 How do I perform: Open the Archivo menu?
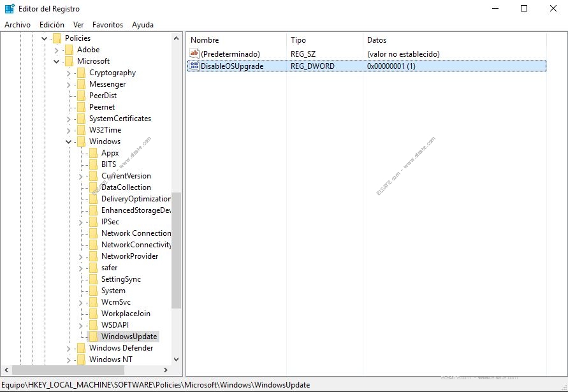point(17,25)
